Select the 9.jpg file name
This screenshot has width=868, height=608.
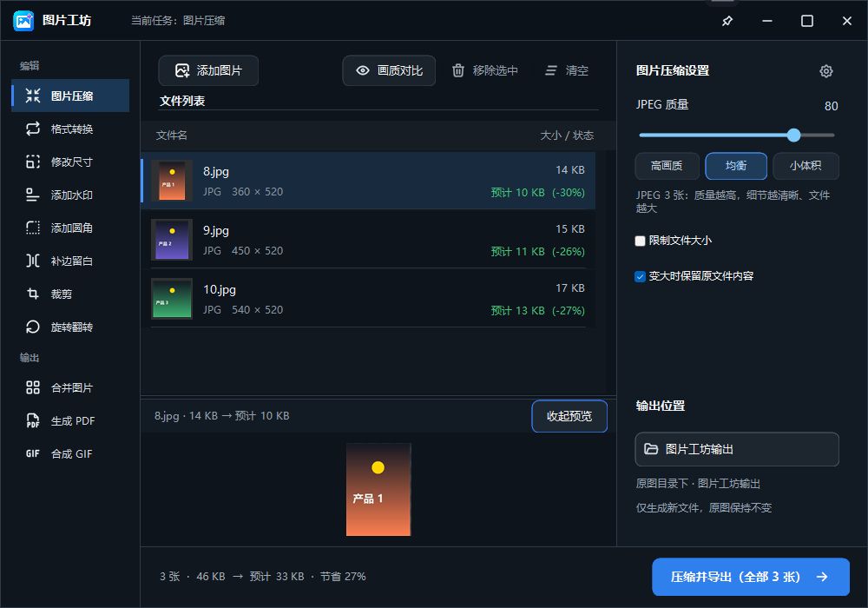(x=216, y=230)
